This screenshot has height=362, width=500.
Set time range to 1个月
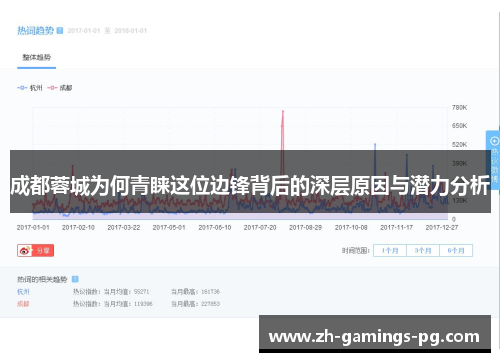click(390, 251)
